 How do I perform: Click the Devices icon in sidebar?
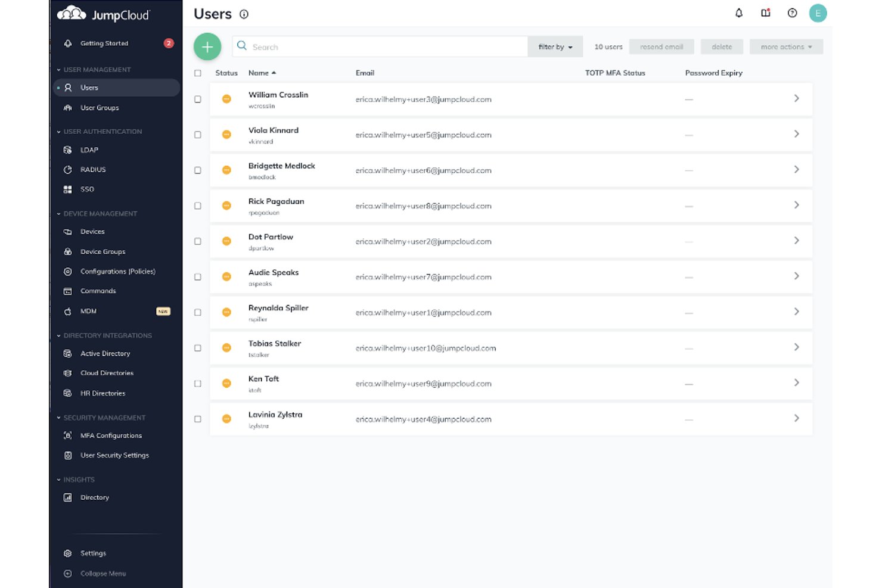68,232
